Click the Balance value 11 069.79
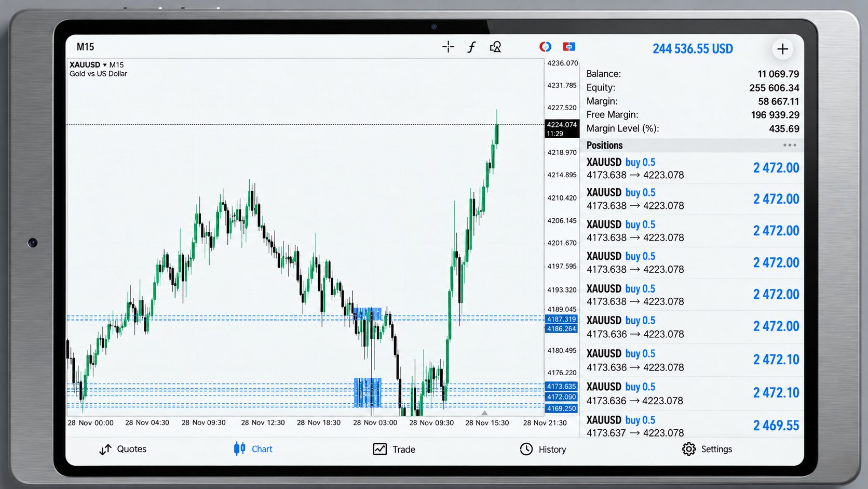Viewport: 868px width, 489px height. (x=778, y=74)
